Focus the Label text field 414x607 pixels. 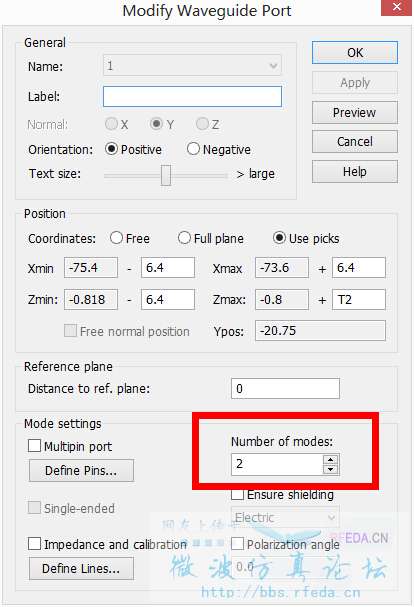(192, 96)
